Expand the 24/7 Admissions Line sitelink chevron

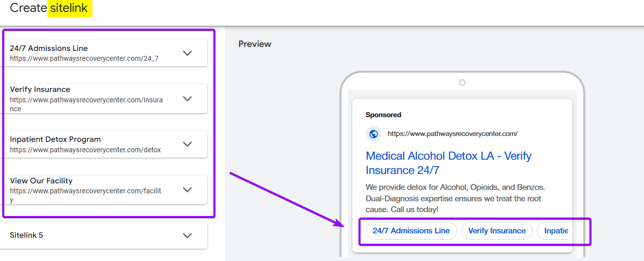(187, 53)
